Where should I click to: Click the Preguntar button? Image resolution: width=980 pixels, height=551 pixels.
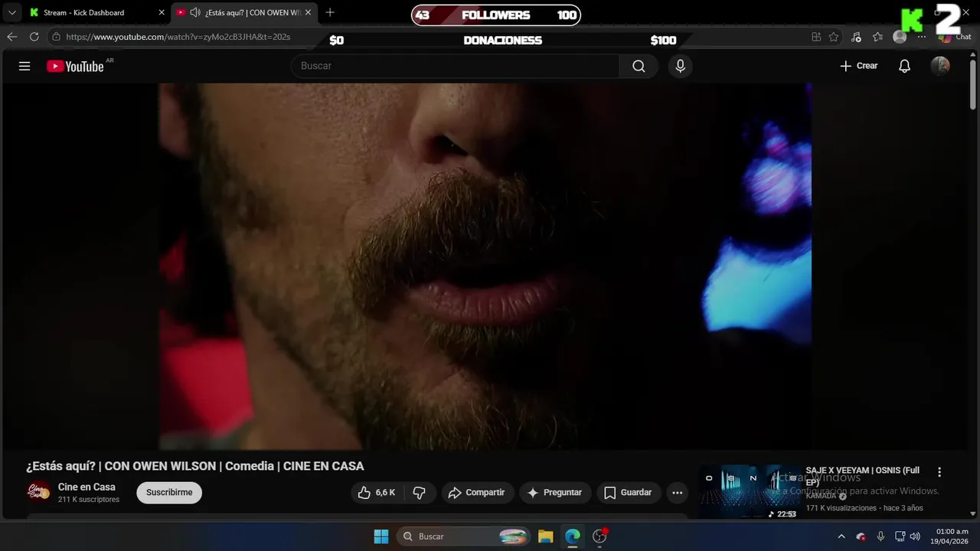[555, 493]
